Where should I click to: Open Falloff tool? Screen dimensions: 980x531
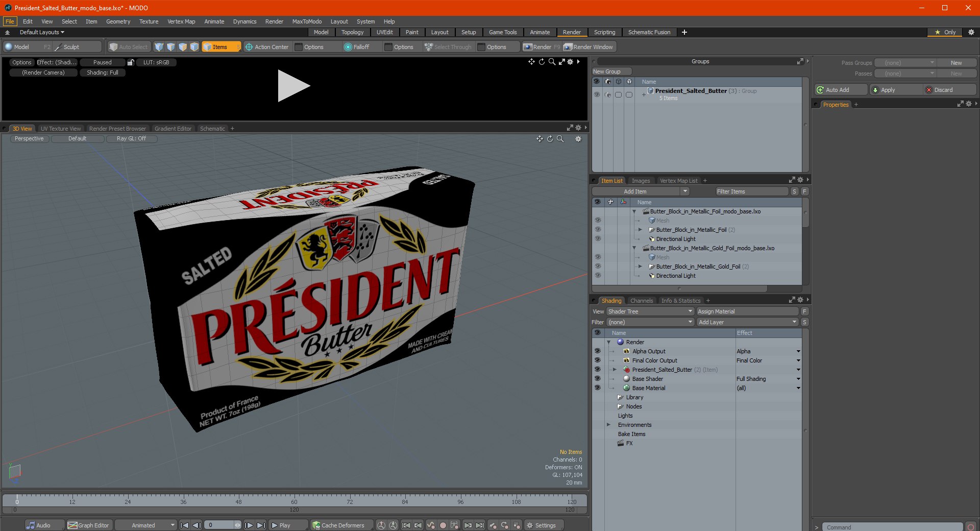356,47
